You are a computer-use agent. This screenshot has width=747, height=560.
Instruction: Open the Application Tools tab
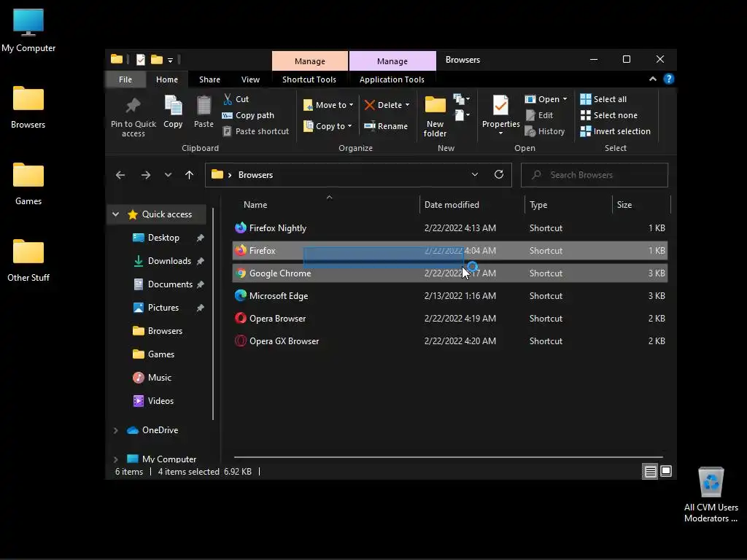(392, 79)
